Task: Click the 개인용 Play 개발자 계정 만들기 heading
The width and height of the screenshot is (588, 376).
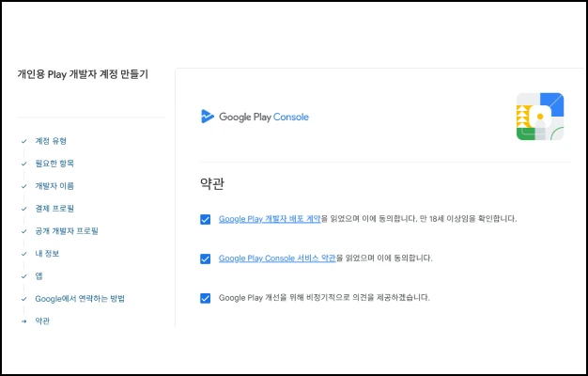Action: pos(83,74)
